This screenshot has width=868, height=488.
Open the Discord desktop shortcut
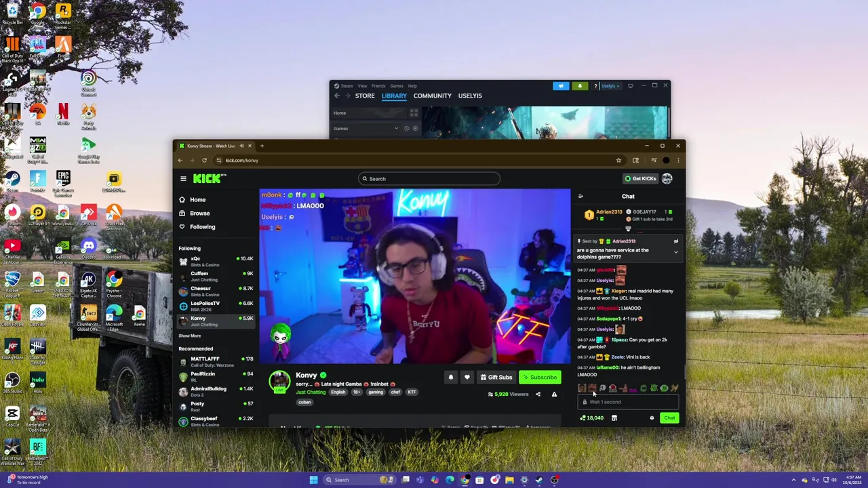coord(89,248)
